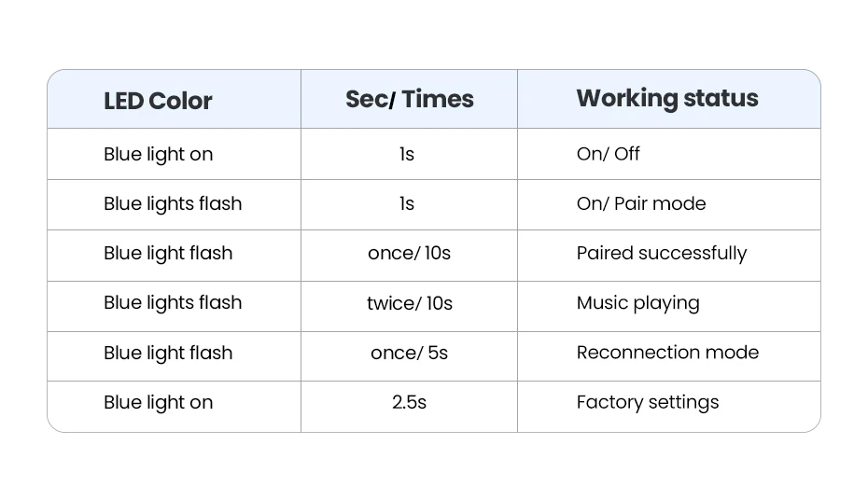868x500 pixels.
Task: Select 1s in the On/ Pair mode row
Action: click(x=406, y=203)
